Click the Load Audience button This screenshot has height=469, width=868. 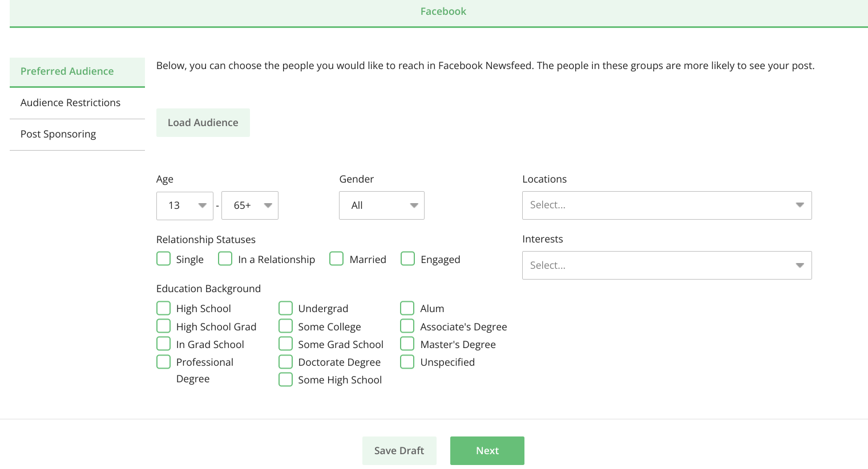point(203,123)
